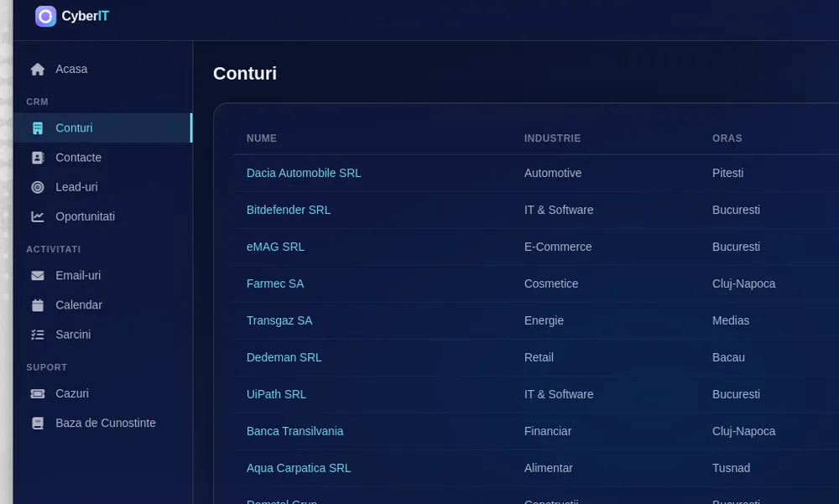Open Dacia Automobile SRL account
The image size is (839, 504).
pyautogui.click(x=304, y=173)
